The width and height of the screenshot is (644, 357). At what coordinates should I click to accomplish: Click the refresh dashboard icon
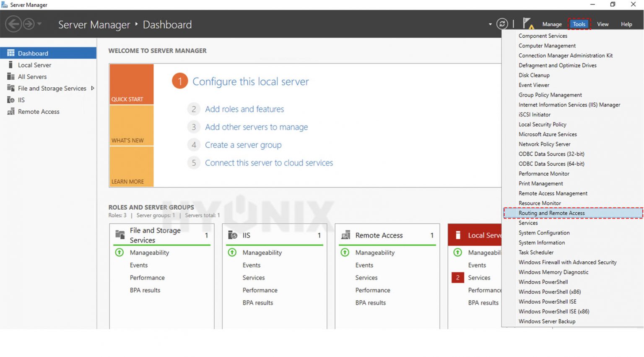[x=502, y=24]
